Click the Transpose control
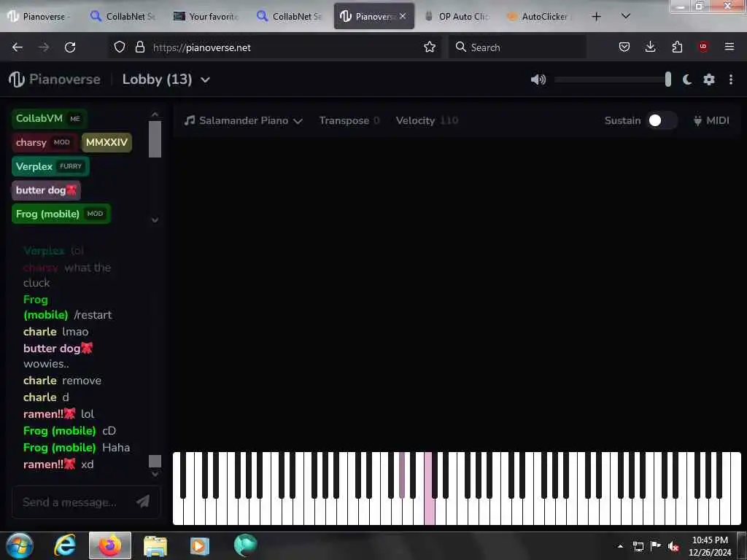The width and height of the screenshot is (747, 560). [349, 120]
